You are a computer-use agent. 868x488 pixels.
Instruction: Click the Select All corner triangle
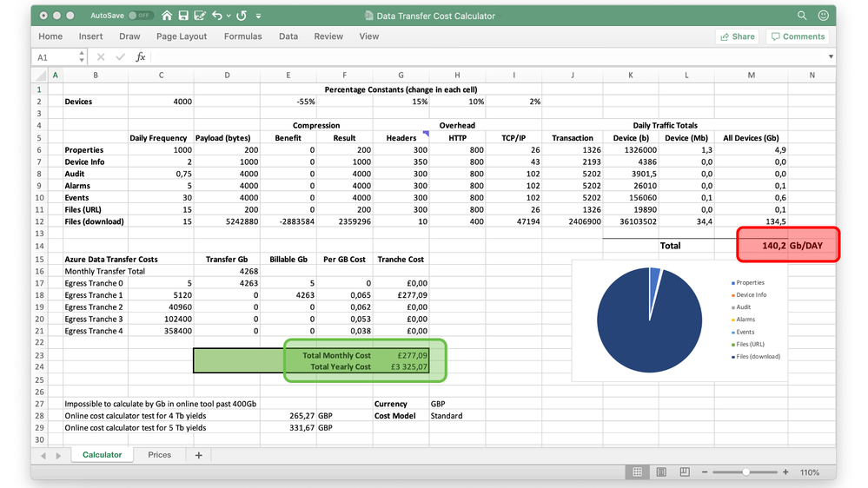41,76
